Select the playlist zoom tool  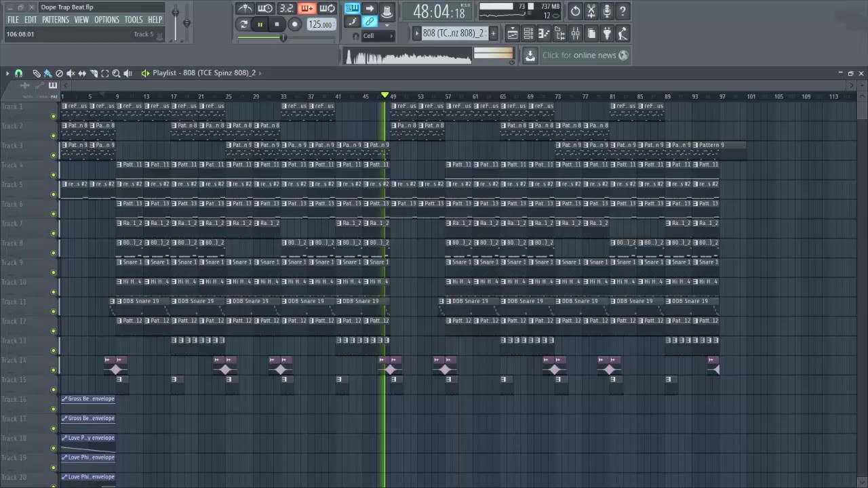[116, 73]
